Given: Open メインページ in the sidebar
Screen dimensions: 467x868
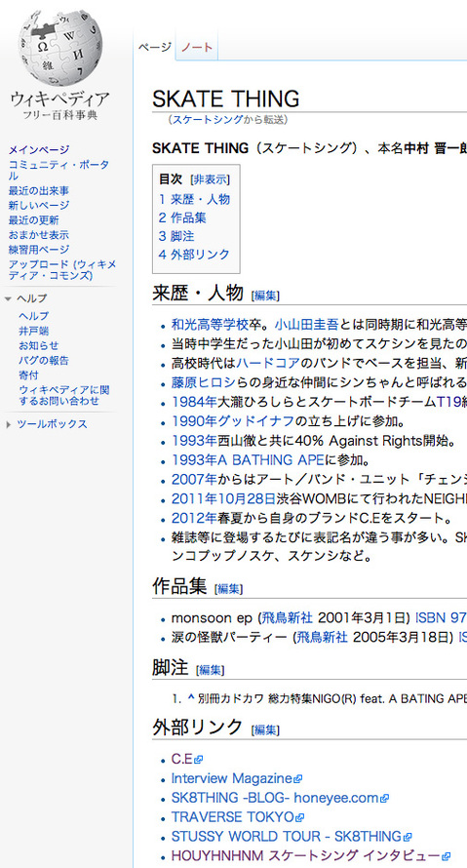Looking at the screenshot, I should tap(39, 149).
